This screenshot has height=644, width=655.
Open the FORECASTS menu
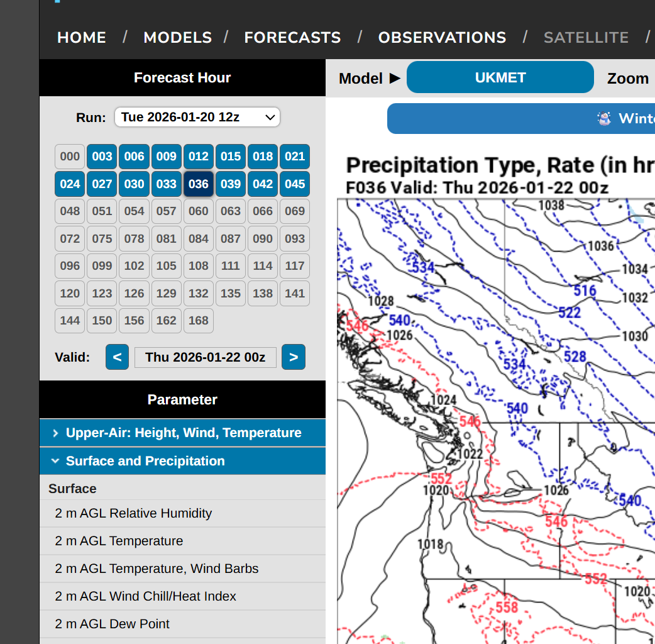point(292,38)
